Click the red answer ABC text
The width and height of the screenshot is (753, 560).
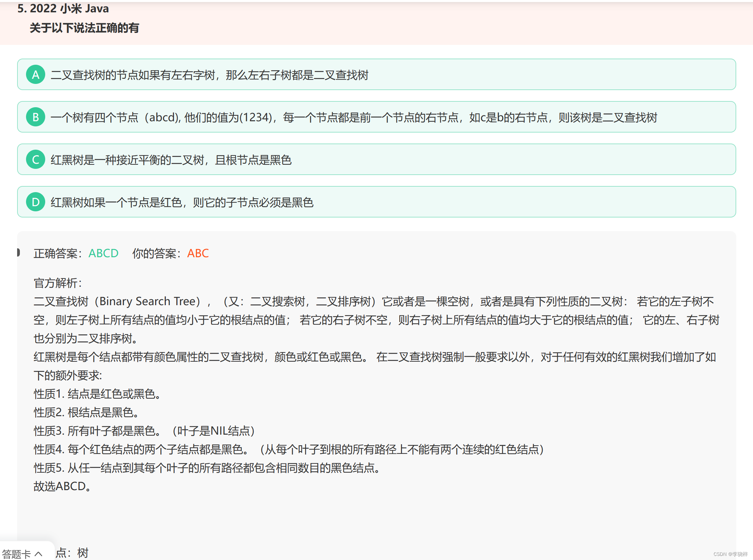tap(198, 253)
